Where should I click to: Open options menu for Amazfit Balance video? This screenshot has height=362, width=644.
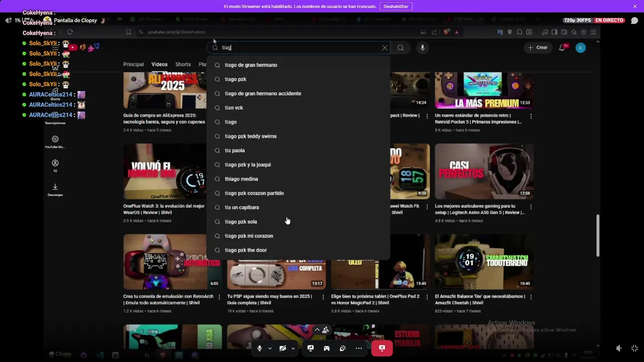pos(531,297)
